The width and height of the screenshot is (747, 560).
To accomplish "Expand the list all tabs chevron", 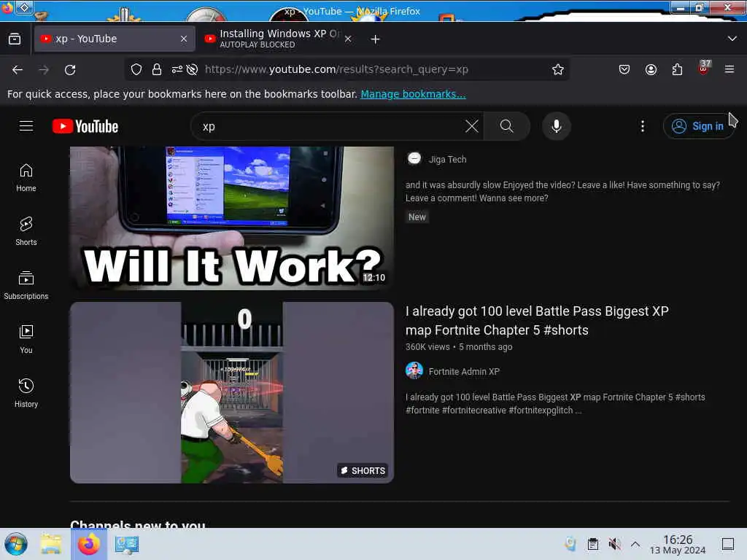I will point(732,39).
